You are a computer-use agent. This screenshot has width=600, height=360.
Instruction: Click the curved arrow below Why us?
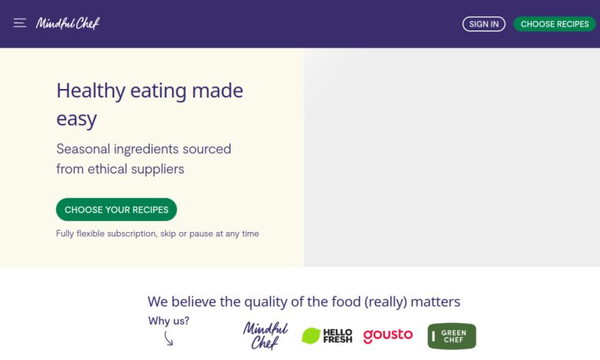pos(169,339)
